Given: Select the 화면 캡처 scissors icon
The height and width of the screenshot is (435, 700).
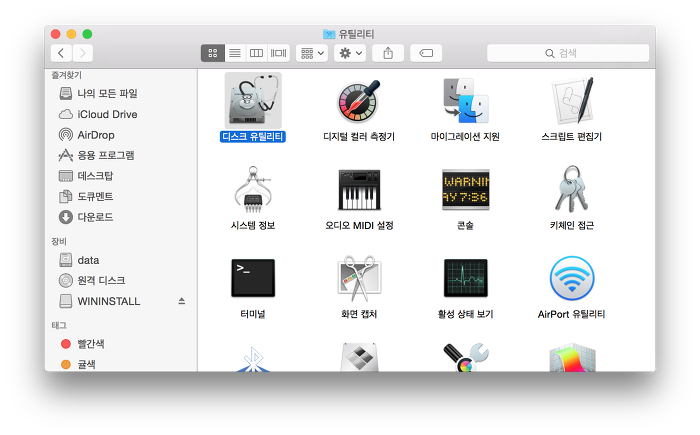Looking at the screenshot, I should [359, 278].
